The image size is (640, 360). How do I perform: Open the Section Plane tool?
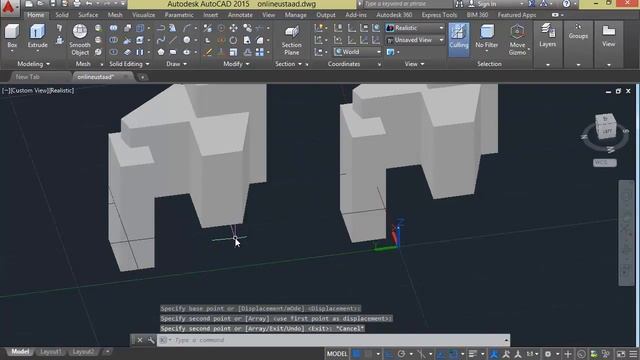pyautogui.click(x=291, y=40)
